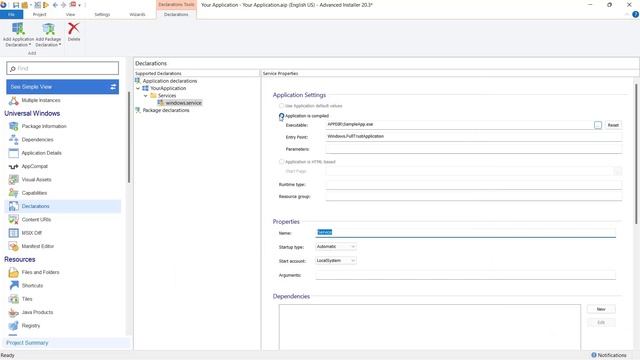Click the help question mark icon

tap(635, 14)
